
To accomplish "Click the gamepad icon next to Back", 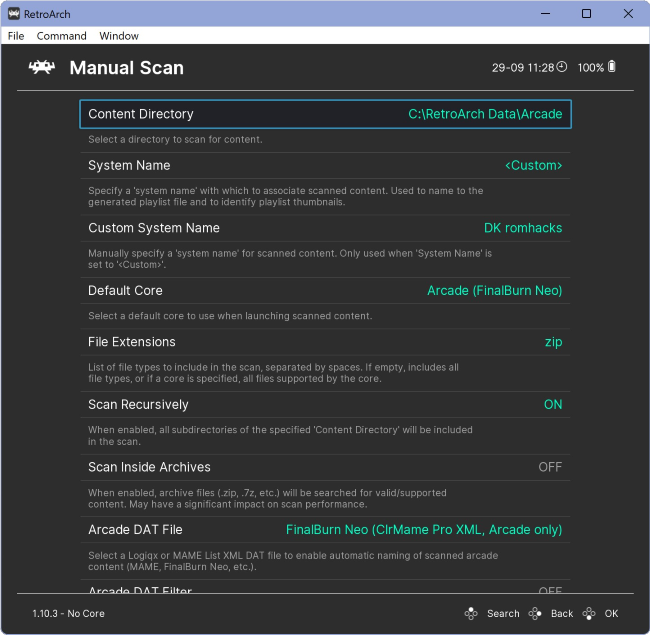I will click(535, 613).
